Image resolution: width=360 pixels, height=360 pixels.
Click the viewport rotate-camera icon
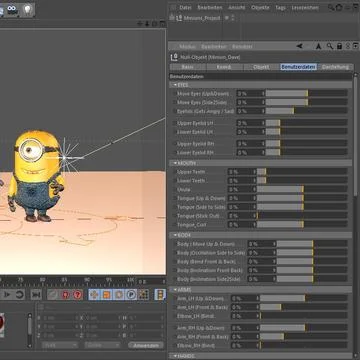tap(155, 24)
